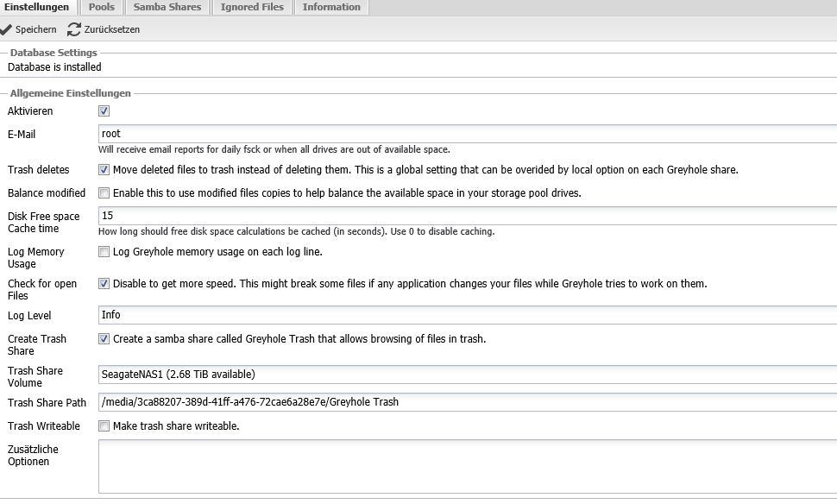Toggle the Aktivieren checkbox
This screenshot has width=837, height=504.
104,111
